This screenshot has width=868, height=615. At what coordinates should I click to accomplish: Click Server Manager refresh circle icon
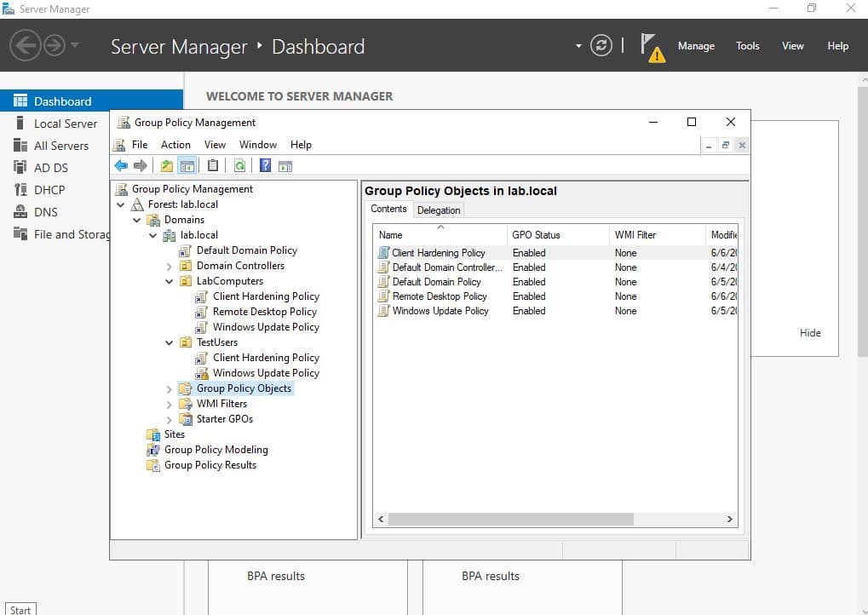pos(601,46)
